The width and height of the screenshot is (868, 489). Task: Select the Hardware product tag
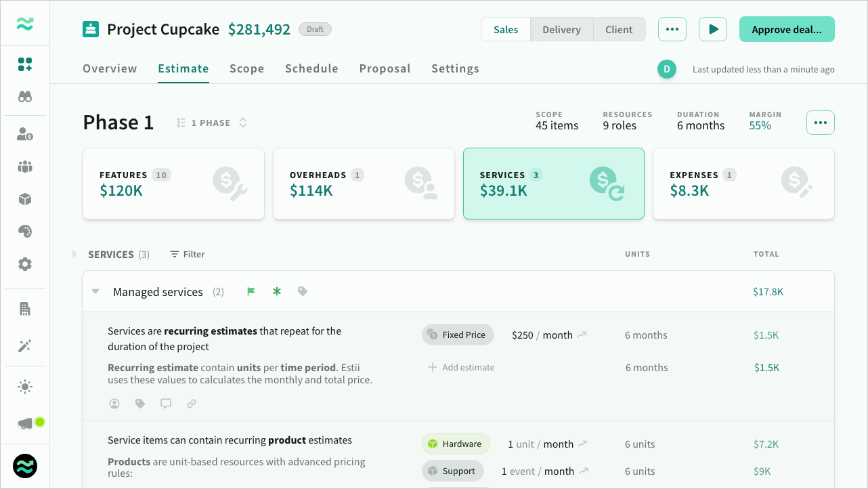[456, 444]
